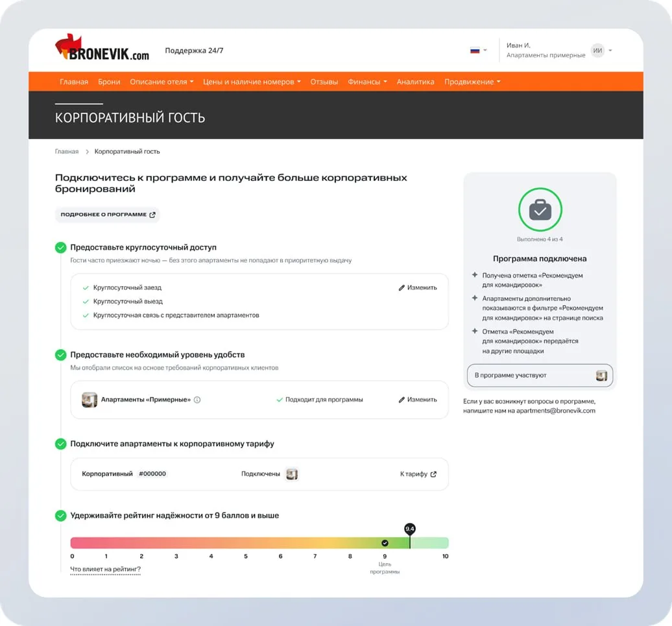Click the green check next to круглосуточный доступ
This screenshot has width=672, height=626.
[60, 248]
